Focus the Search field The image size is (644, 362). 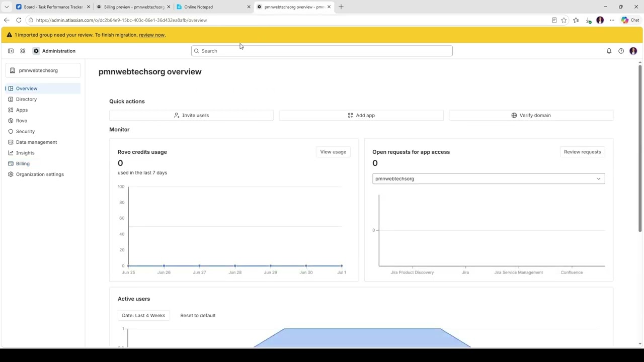tap(322, 51)
